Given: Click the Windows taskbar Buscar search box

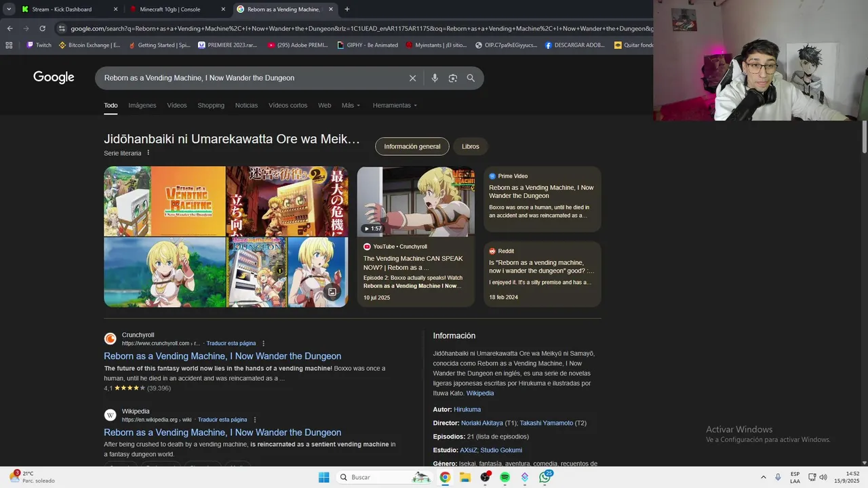Looking at the screenshot, I should [384, 477].
